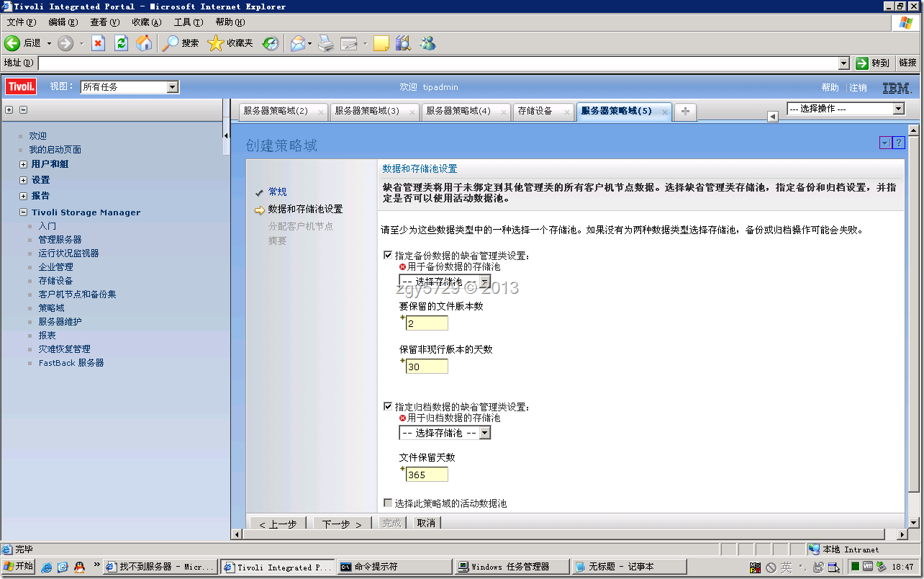Viewport: 924px width, 579px height.
Task: Open the question-mark help icon in portlet
Action: [x=898, y=143]
